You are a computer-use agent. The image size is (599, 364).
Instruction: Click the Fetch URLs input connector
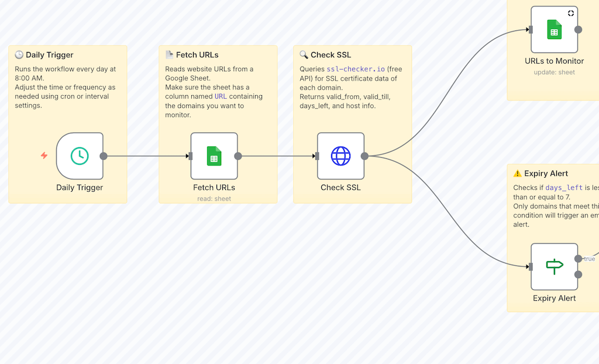click(190, 156)
